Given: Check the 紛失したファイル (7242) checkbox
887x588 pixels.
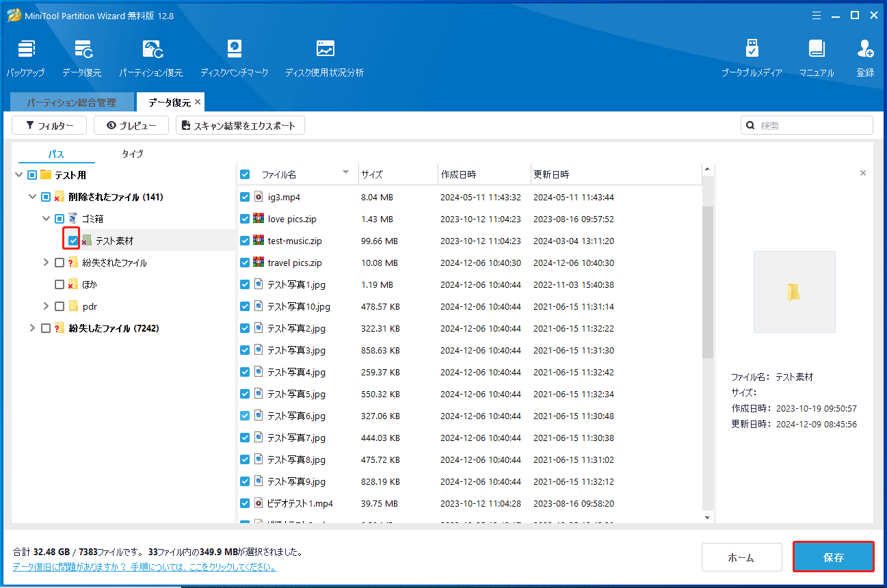Looking at the screenshot, I should coord(46,328).
